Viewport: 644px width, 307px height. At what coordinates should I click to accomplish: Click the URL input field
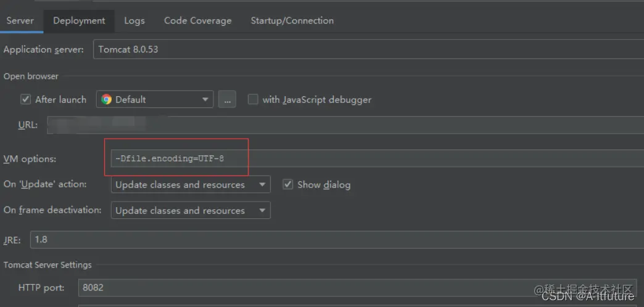tap(345, 125)
